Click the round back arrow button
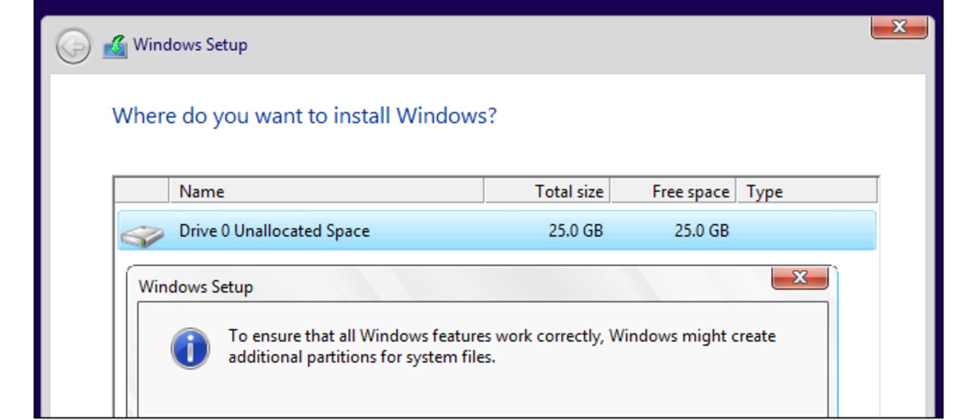The height and width of the screenshot is (420, 980). click(x=73, y=46)
